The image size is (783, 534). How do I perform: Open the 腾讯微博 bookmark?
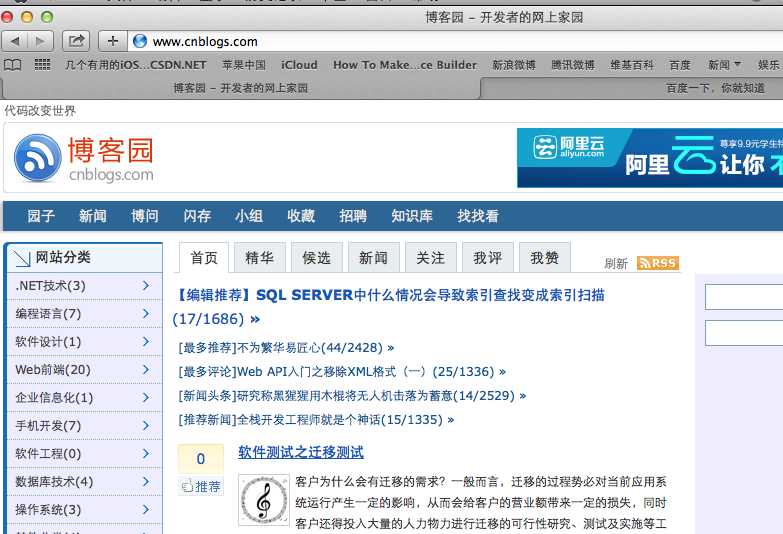(573, 65)
